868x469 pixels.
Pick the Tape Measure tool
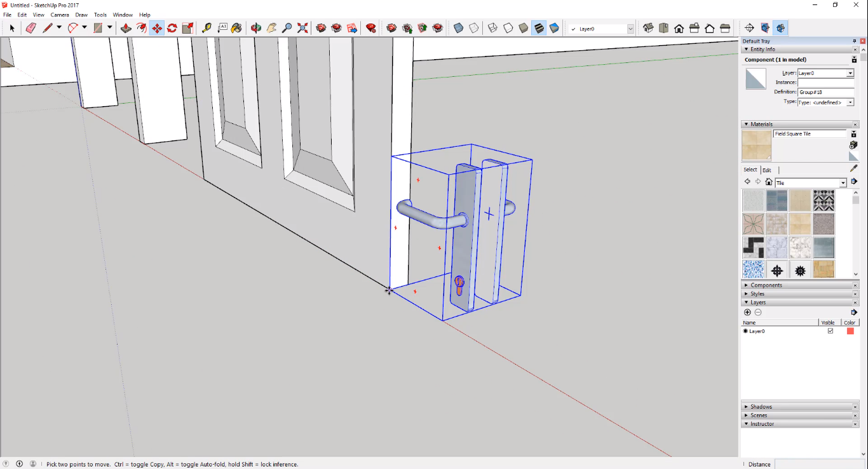point(207,28)
